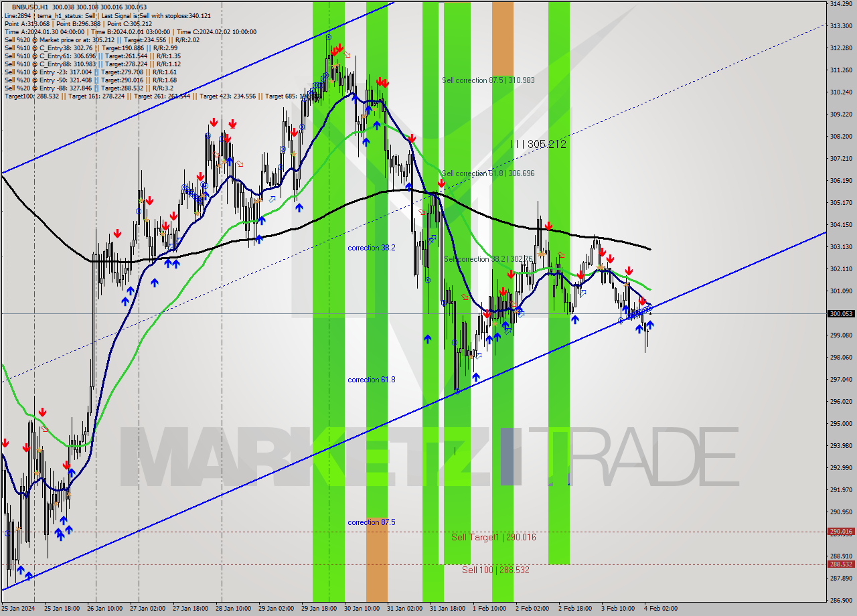This screenshot has height=616, width=857.
Task: Click the blue 'correction 38.2' label
Action: point(372,248)
